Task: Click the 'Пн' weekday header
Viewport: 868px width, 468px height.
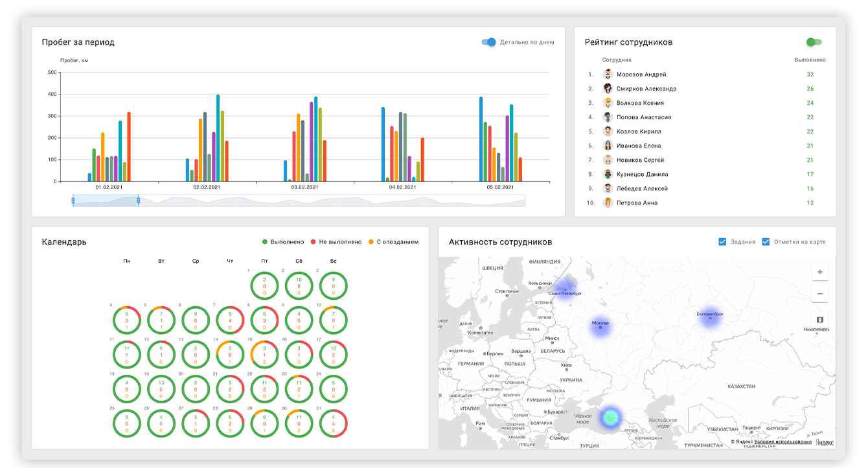Action: click(x=127, y=261)
